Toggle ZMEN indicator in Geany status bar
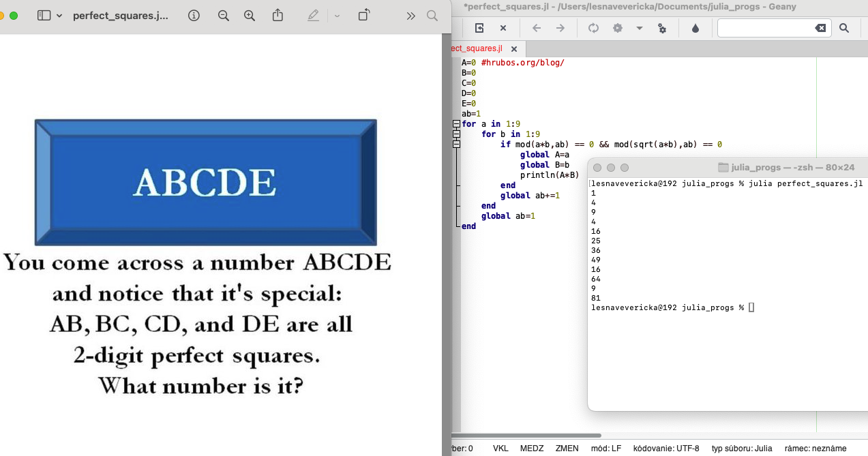Image resolution: width=868 pixels, height=456 pixels. 567,449
